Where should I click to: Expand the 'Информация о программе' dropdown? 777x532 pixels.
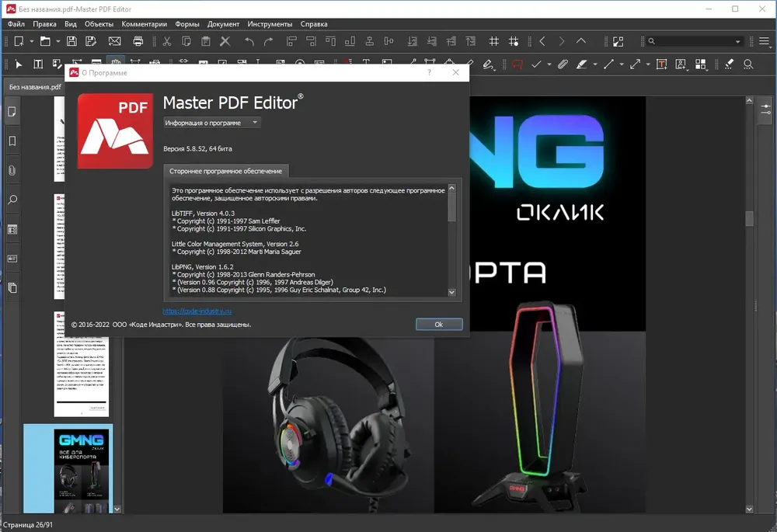click(x=212, y=123)
